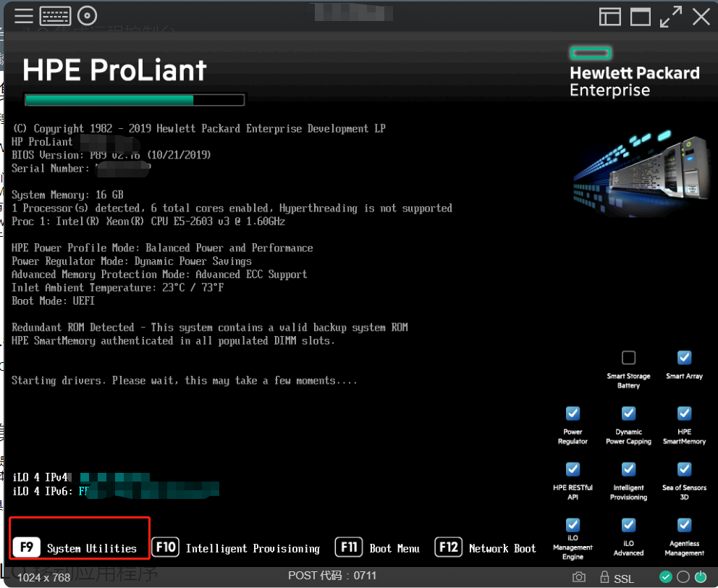Click the HPE SmartMemory checkbox

684,413
